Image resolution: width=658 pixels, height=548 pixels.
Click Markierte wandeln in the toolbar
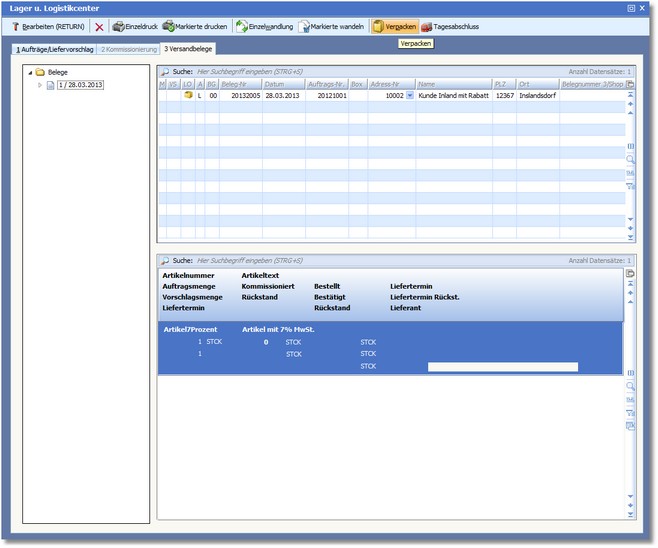pyautogui.click(x=332, y=27)
